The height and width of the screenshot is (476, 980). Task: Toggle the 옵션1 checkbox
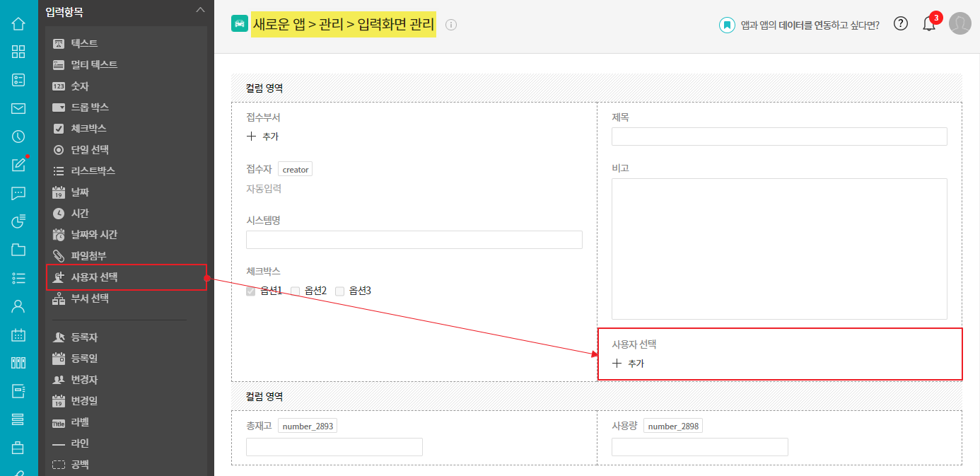tap(250, 291)
